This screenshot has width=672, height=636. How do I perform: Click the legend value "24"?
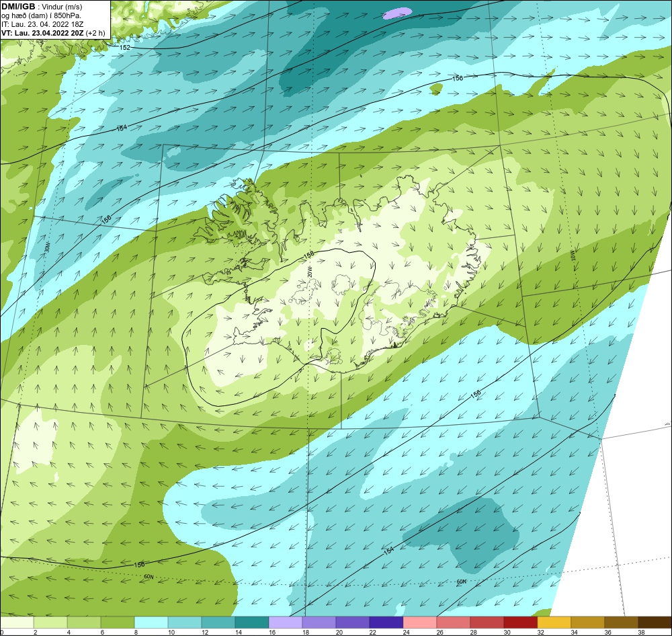coord(407,632)
